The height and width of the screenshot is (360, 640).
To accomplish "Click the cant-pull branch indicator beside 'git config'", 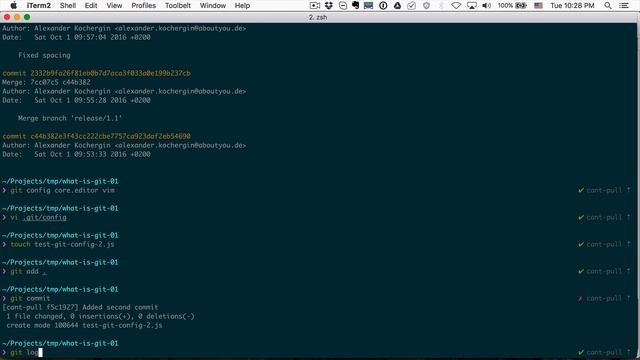I will pos(604,190).
